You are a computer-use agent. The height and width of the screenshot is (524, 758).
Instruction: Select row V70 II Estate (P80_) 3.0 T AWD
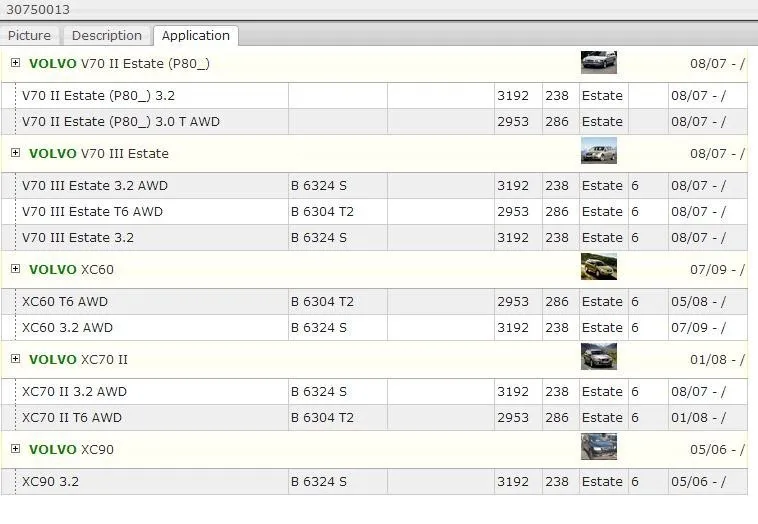[375, 122]
